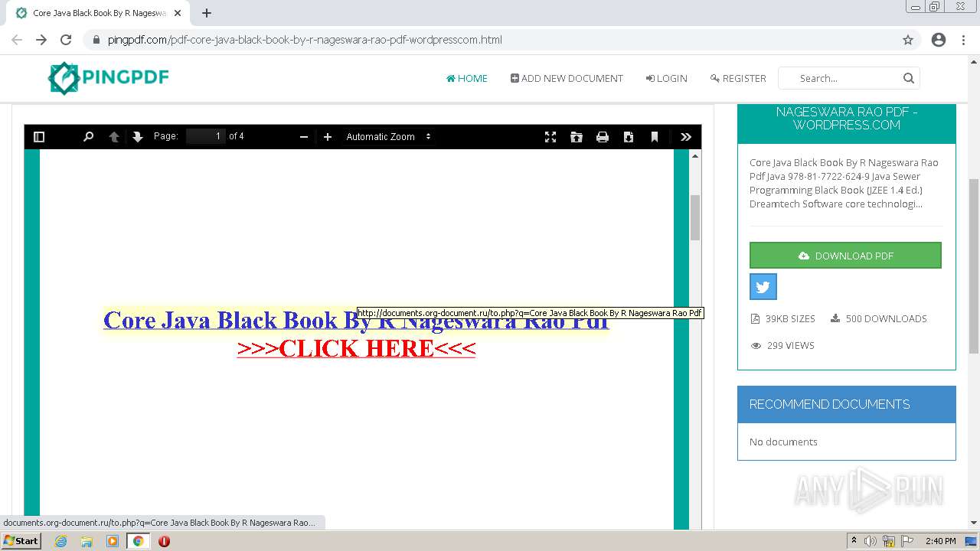Go forward in browser history
The image size is (980, 551).
coord(41,40)
